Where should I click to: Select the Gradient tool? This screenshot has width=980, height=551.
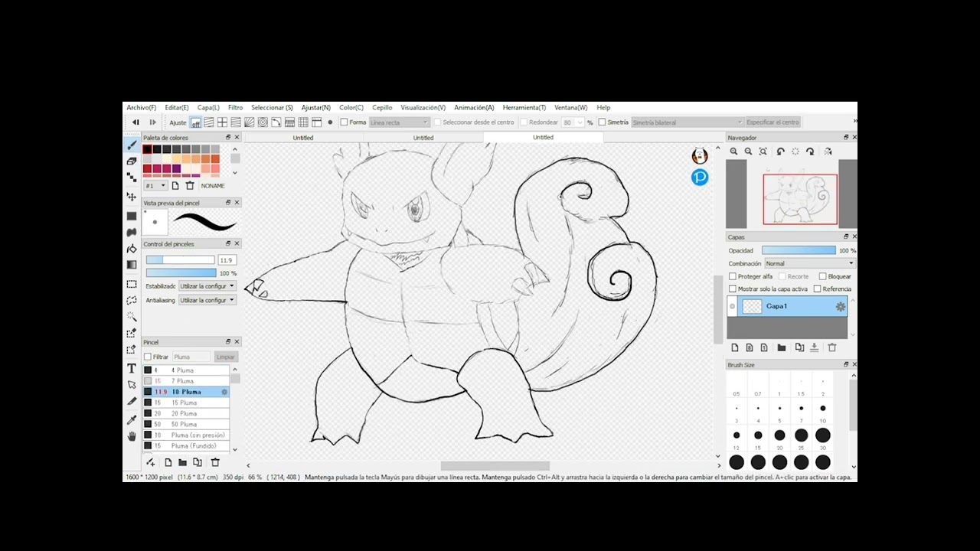coord(132,265)
